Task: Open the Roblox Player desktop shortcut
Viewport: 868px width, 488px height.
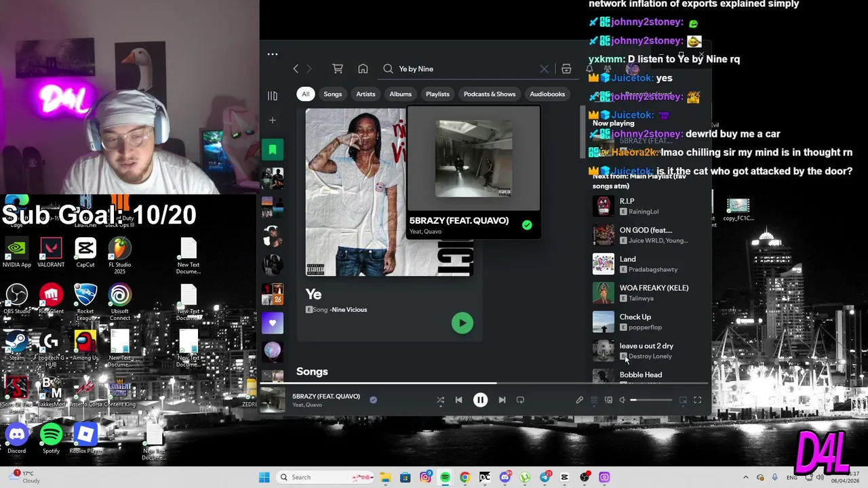Action: [85, 439]
